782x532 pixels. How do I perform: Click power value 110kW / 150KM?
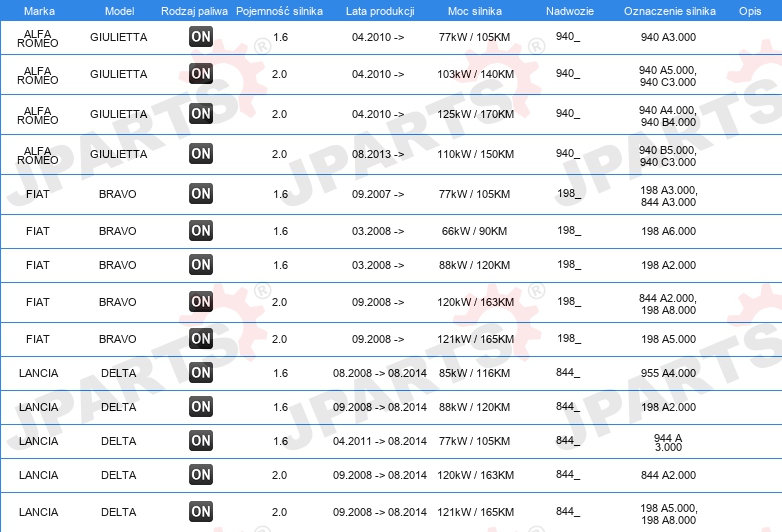point(475,154)
